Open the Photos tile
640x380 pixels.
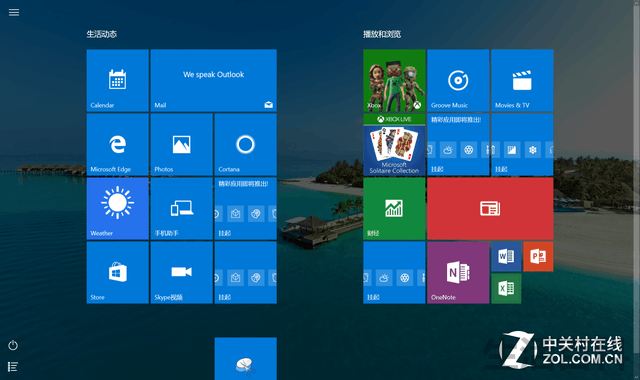click(x=182, y=144)
